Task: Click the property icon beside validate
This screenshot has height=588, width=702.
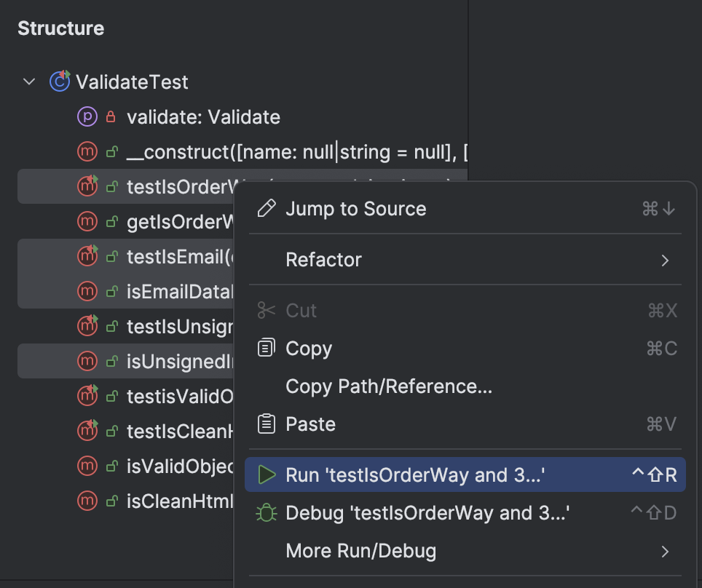Action: (x=87, y=116)
